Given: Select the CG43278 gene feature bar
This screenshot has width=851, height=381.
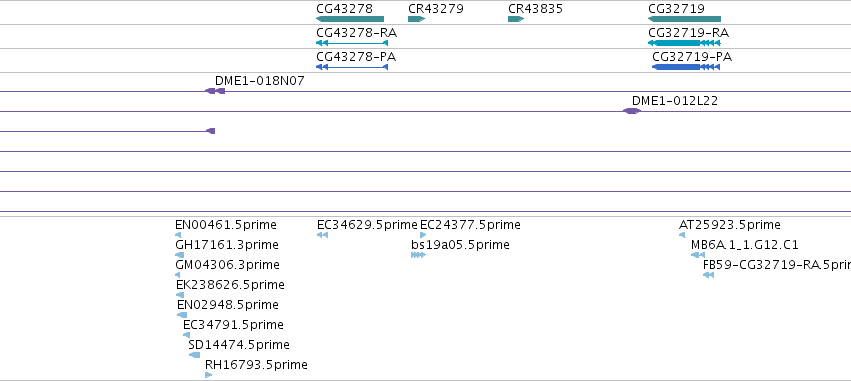Looking at the screenshot, I should pos(350,19).
